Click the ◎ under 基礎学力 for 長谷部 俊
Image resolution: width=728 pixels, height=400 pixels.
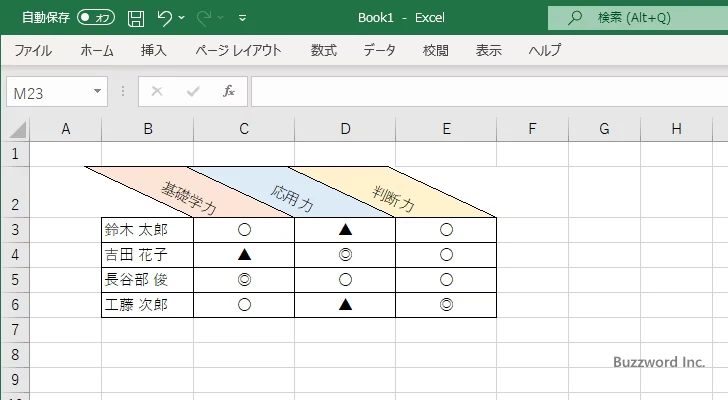coord(244,280)
